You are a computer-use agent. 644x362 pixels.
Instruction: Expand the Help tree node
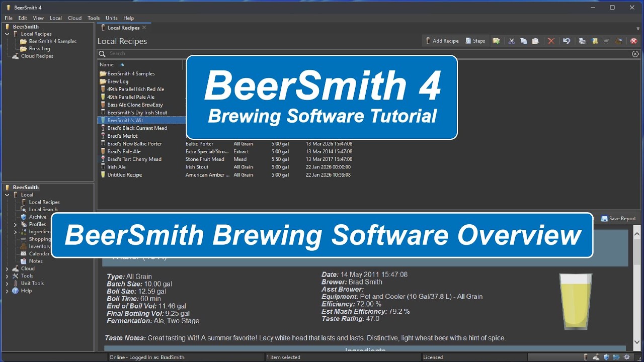(8, 291)
